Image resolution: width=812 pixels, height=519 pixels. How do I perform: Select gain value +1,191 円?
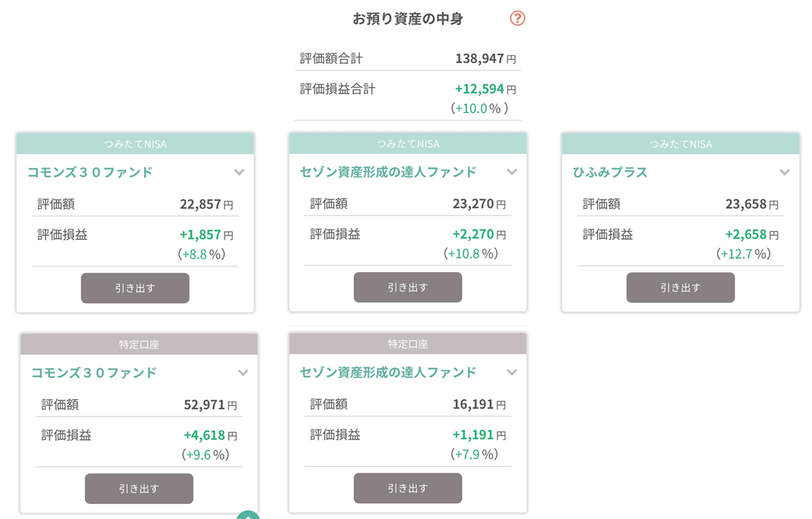click(479, 435)
